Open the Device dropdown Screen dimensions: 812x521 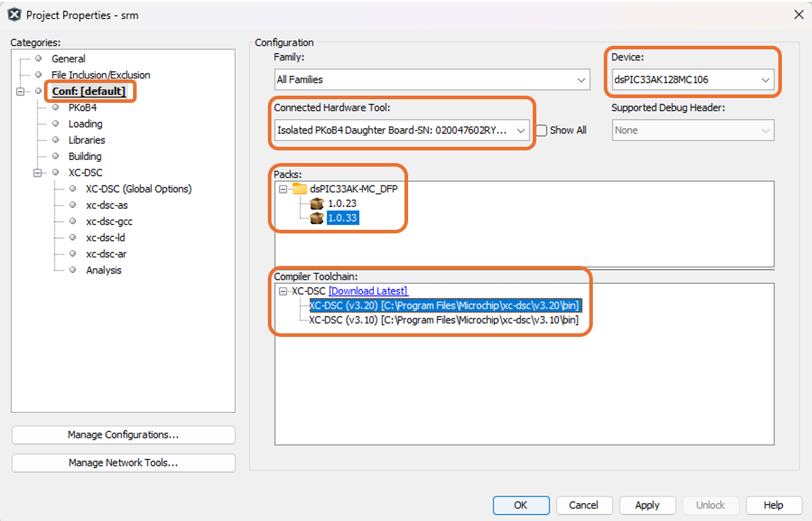point(765,79)
